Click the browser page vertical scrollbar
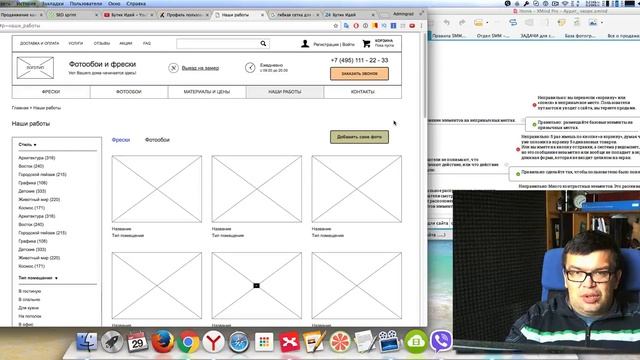 click(x=424, y=76)
